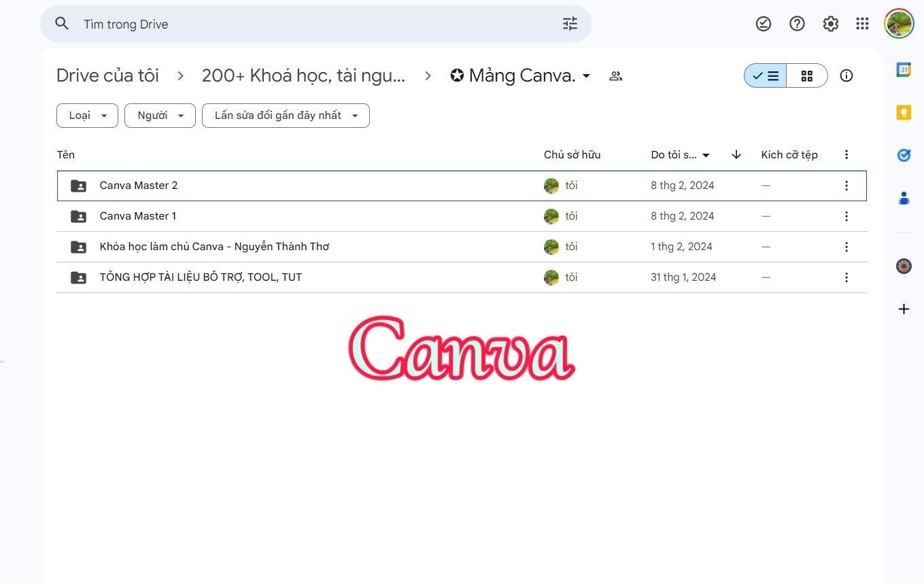924x584 pixels.
Task: Open column header more options menu
Action: pyautogui.click(x=846, y=155)
